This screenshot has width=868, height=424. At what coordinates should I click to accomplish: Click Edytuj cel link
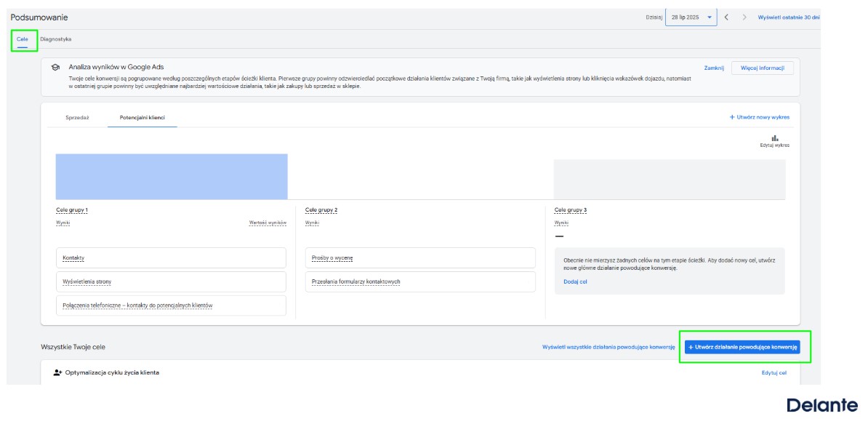pos(774,372)
